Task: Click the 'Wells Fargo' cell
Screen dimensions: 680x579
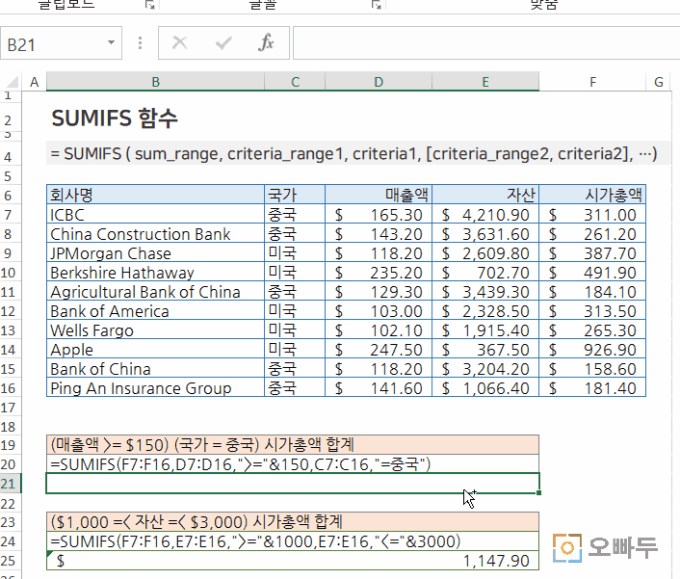Action: 155,330
